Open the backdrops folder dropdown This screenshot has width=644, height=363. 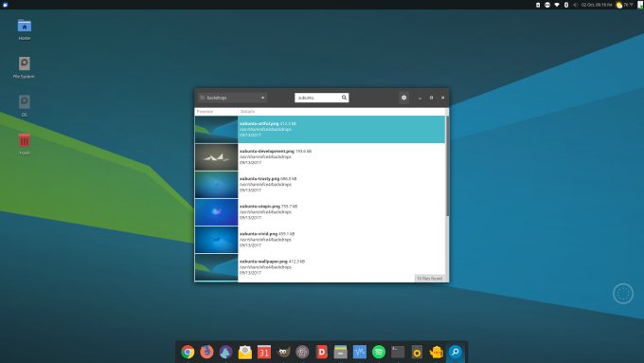[x=232, y=98]
